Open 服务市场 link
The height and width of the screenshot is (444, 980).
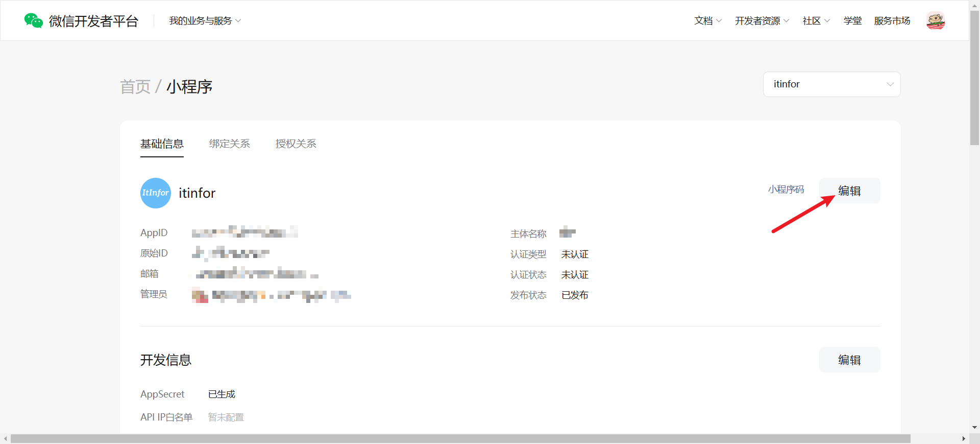point(892,20)
